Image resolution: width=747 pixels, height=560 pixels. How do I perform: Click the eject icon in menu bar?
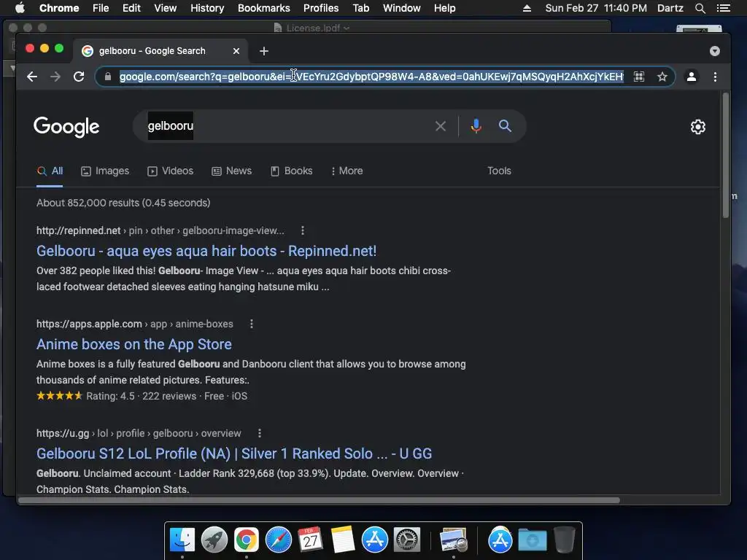(x=527, y=8)
